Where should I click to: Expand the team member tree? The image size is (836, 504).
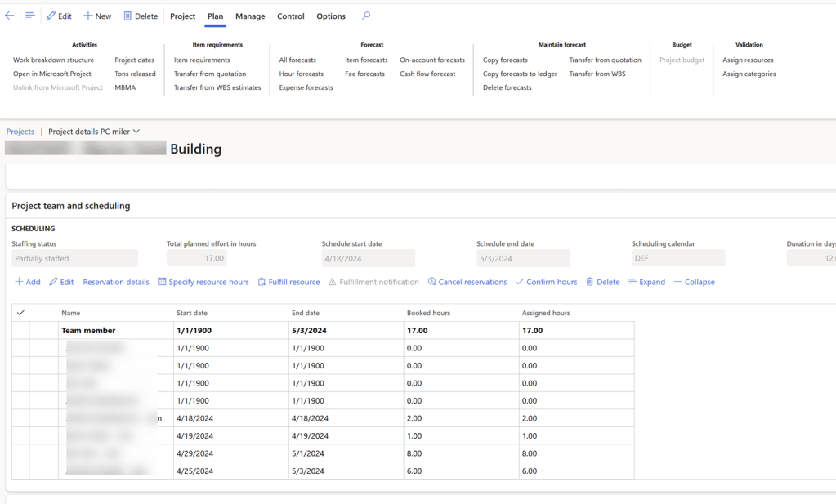pyautogui.click(x=646, y=282)
